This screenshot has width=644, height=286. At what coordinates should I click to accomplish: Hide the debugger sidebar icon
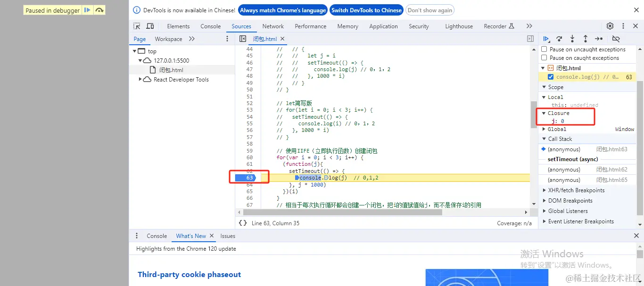coord(530,39)
